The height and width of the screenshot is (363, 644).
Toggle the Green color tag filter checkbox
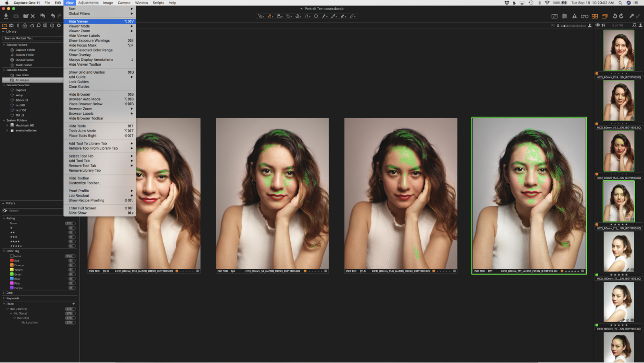coord(12,274)
